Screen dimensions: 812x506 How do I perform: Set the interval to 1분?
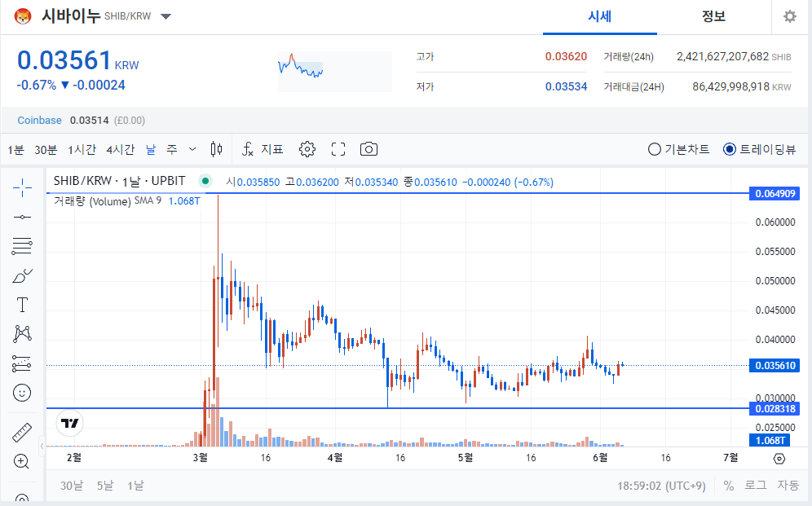point(15,150)
